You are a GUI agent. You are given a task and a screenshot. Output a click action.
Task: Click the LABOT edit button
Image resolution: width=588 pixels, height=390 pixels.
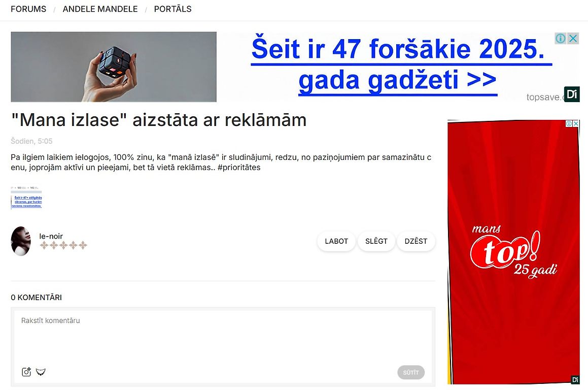tap(336, 241)
